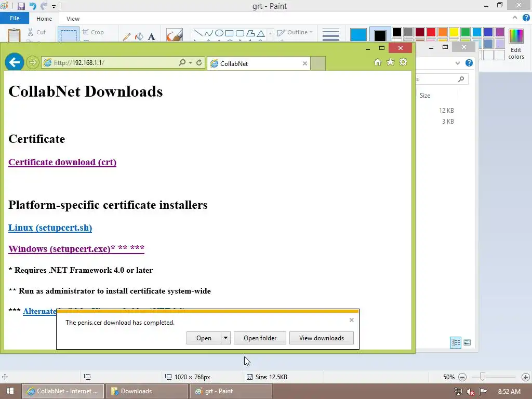This screenshot has width=532, height=399.
Task: Switch to the Home tab in Paint
Action: 44,19
